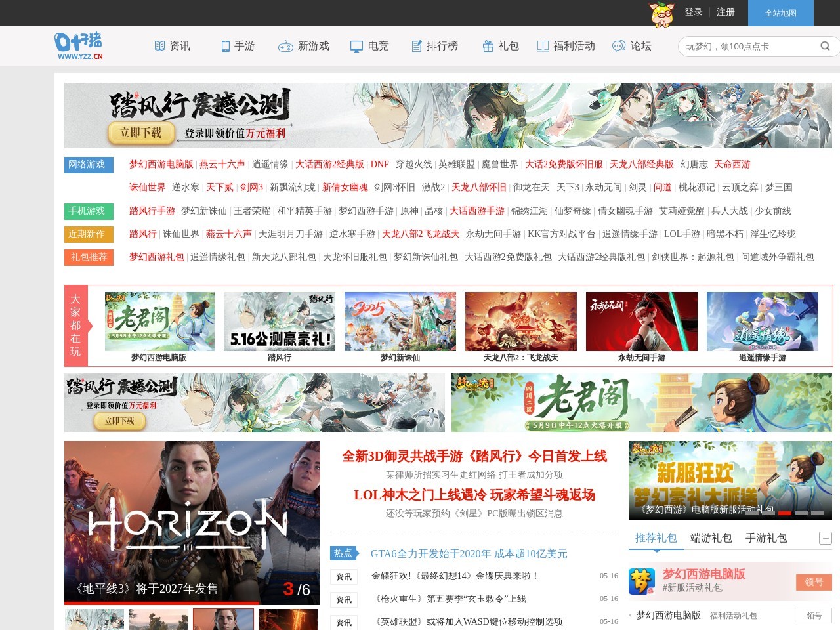Click the 网络游戏 category label
840x630 pixels.
(89, 165)
